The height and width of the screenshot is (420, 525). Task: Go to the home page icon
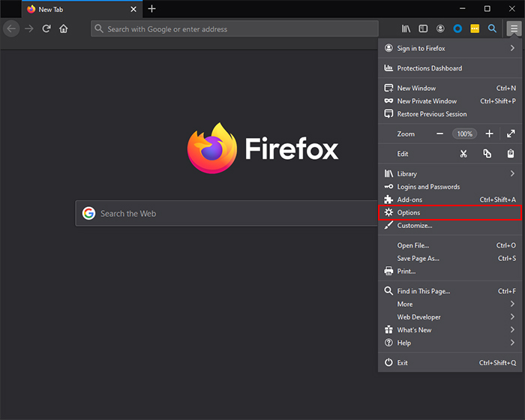[x=63, y=28]
